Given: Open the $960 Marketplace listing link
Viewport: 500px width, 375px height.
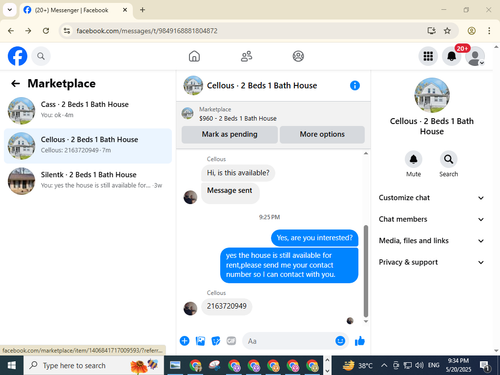Looking at the screenshot, I should click(238, 118).
